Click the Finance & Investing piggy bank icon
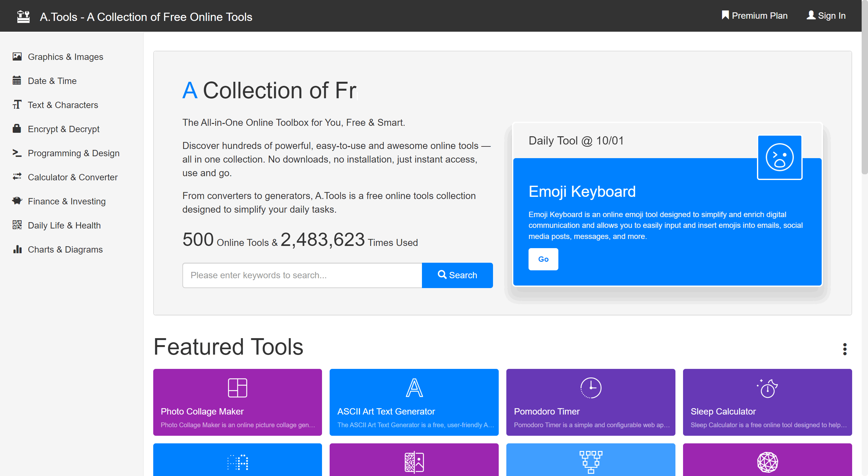Viewport: 868px width, 476px height. point(17,201)
